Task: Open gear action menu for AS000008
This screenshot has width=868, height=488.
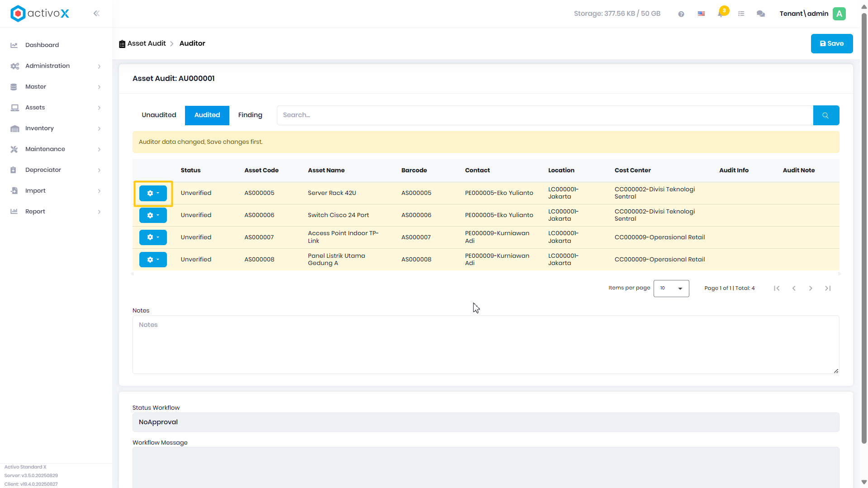Action: point(153,260)
